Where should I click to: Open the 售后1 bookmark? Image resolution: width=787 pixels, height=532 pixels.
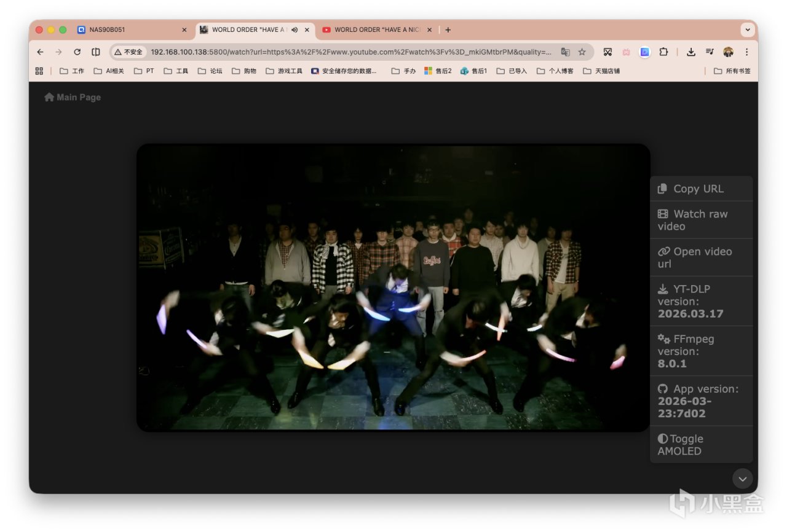tap(474, 71)
